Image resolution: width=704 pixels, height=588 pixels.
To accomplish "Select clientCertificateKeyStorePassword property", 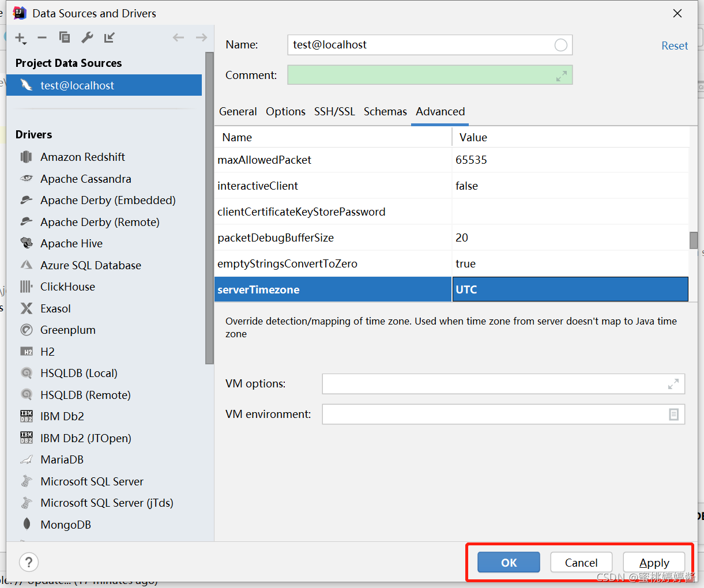I will [x=333, y=212].
